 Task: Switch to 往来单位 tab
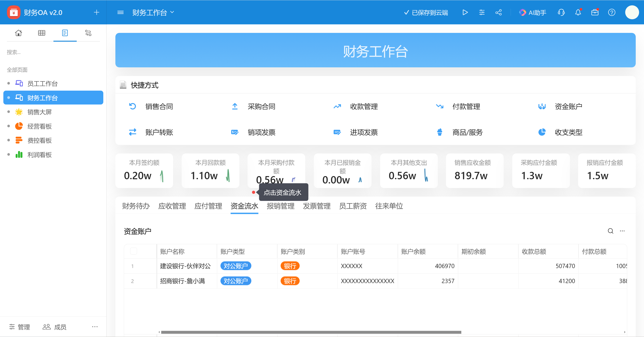coord(389,206)
